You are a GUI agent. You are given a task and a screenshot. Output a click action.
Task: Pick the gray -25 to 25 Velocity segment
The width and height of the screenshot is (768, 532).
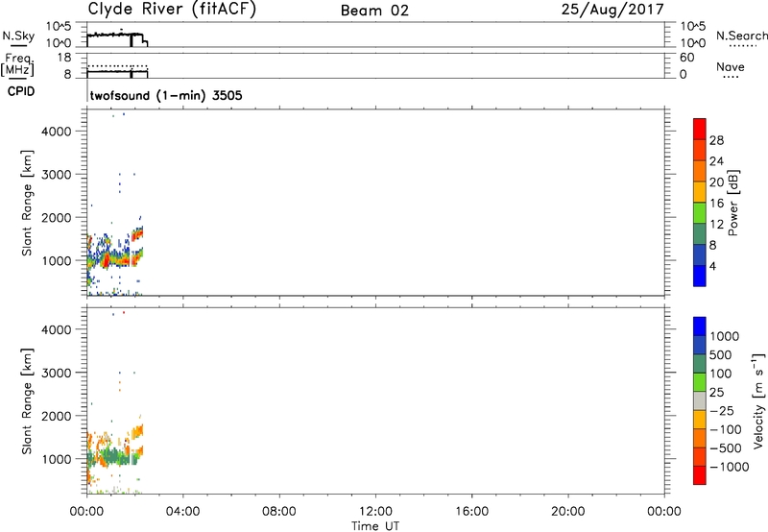tap(700, 400)
